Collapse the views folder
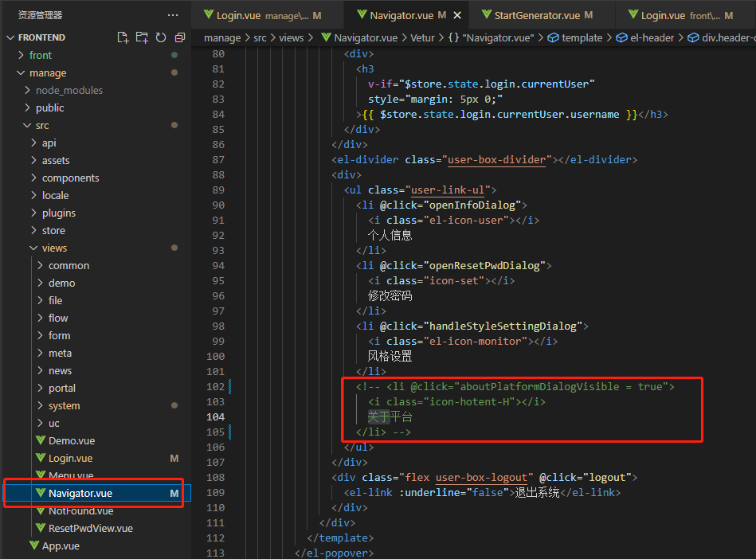 click(54, 248)
